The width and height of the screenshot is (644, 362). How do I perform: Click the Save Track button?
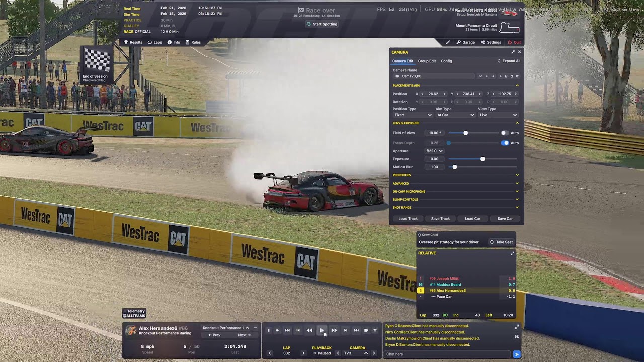tap(440, 219)
